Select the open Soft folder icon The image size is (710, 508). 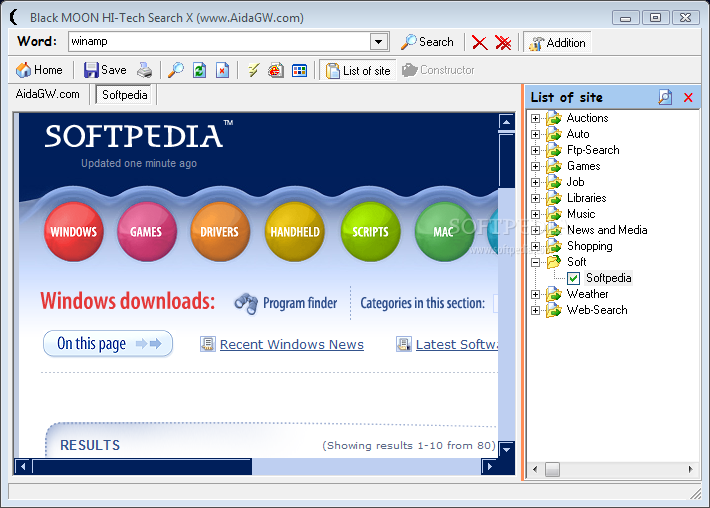coord(554,262)
